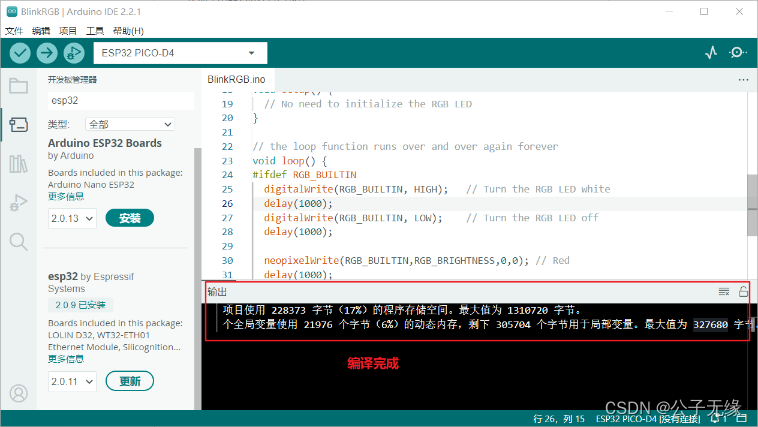Click the 输出 panel label
758x427 pixels.
217,292
